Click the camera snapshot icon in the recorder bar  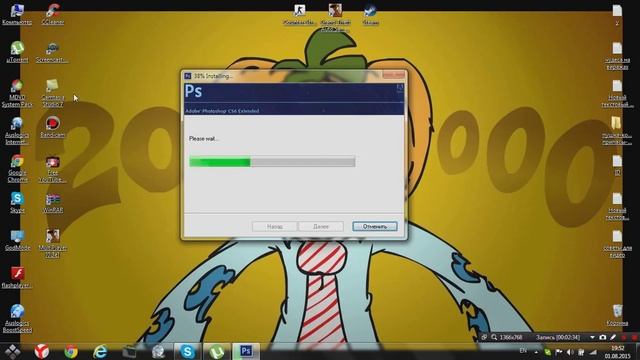[x=602, y=337]
